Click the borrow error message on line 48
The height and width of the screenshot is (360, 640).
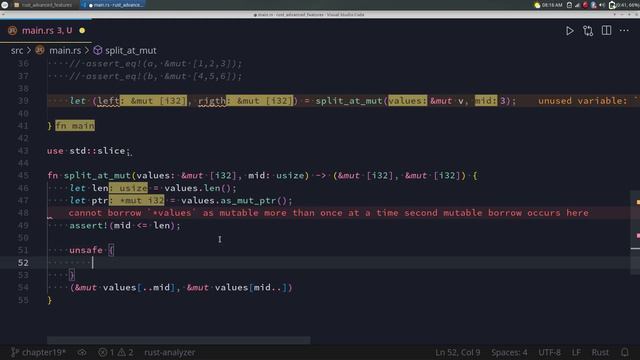point(329,213)
